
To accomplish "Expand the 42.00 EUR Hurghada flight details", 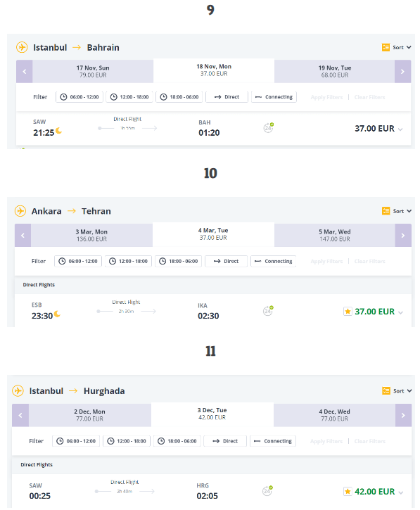I will (401, 492).
